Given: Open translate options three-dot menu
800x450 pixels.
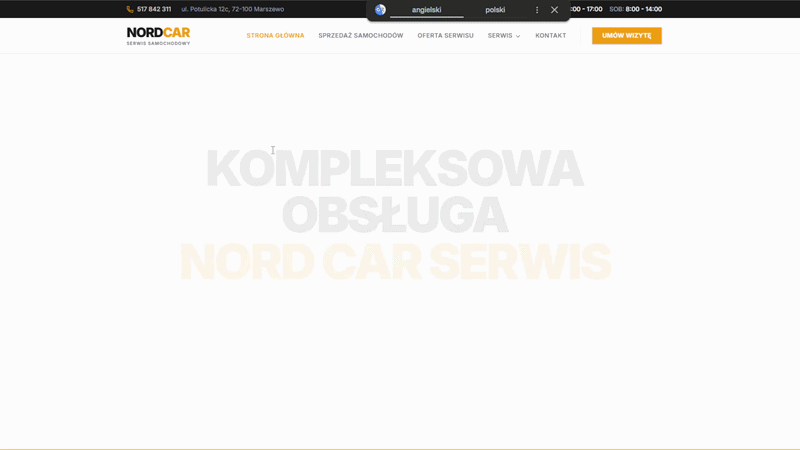Looking at the screenshot, I should coord(537,10).
